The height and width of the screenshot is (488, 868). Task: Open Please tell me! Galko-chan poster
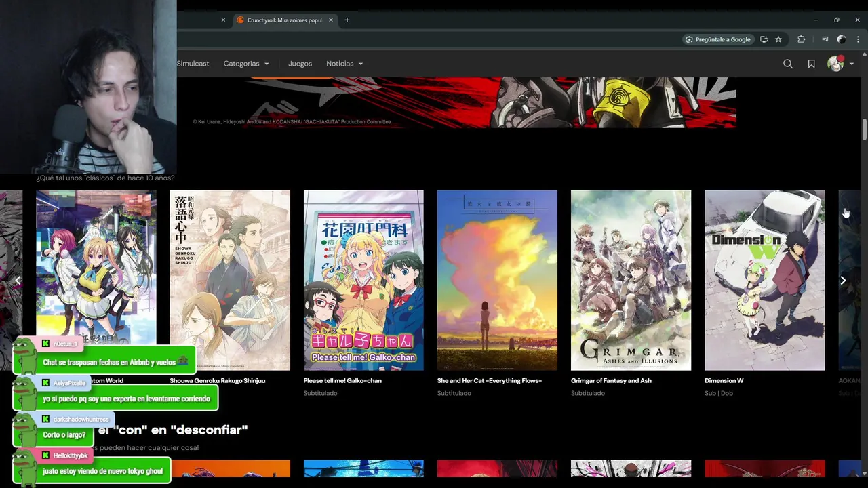[363, 281]
